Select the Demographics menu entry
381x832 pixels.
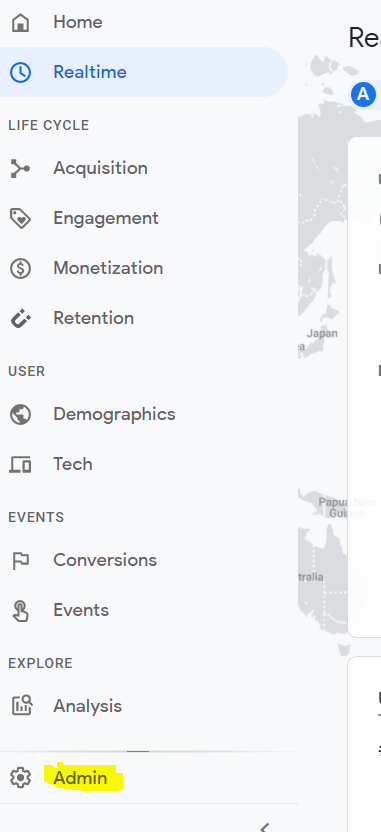114,414
